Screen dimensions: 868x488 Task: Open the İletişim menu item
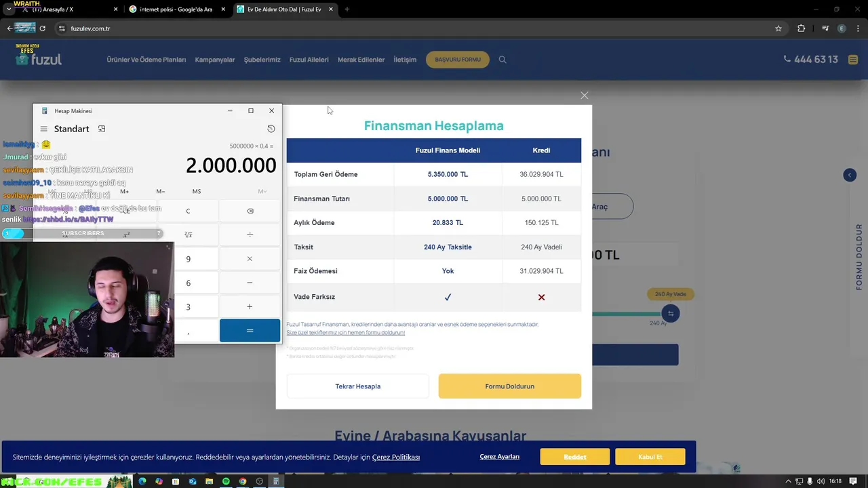(x=405, y=60)
